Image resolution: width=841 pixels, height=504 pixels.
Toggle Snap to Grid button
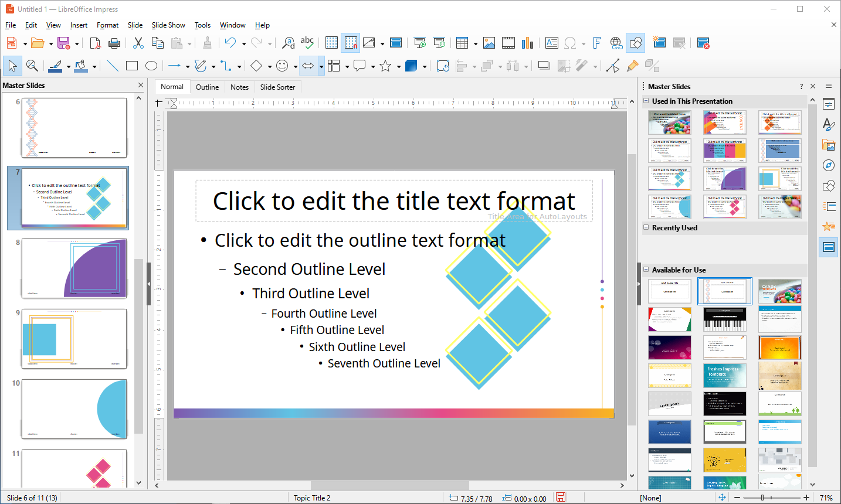click(x=351, y=43)
